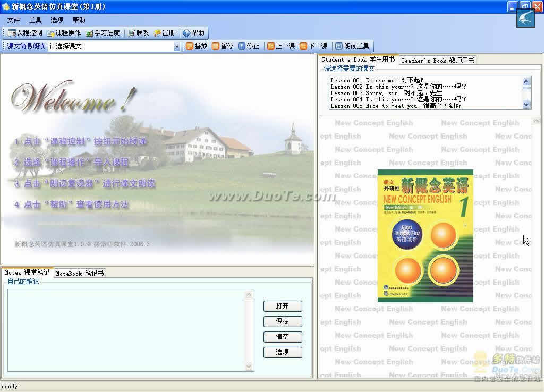Switch to Teacher's Book 教师用书 tab
Screen dimensions: 544x392
[438, 61]
